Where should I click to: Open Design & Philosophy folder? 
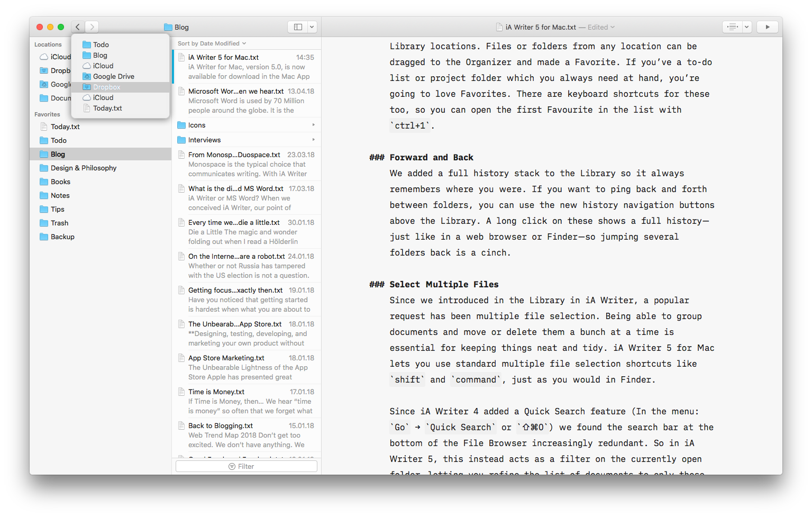[x=101, y=168]
